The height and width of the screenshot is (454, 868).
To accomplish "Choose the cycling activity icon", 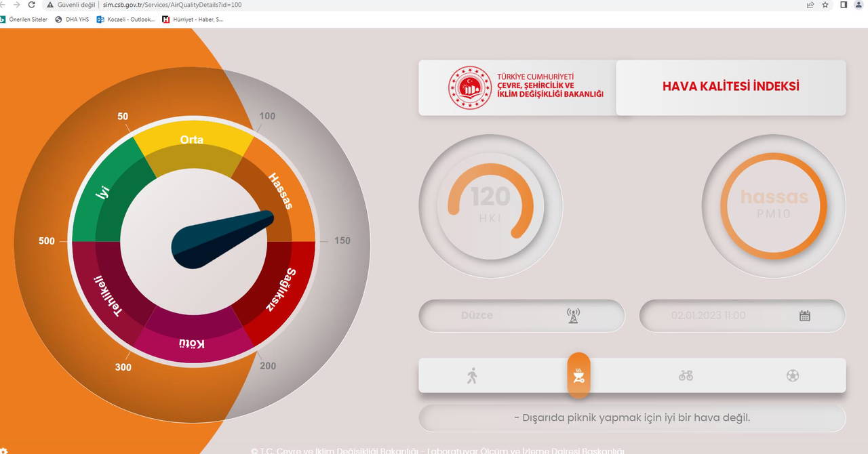I will (x=686, y=375).
